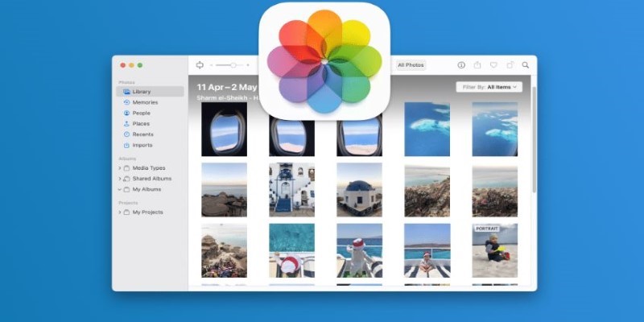
Task: Expand the My Projects group
Action: (120, 213)
